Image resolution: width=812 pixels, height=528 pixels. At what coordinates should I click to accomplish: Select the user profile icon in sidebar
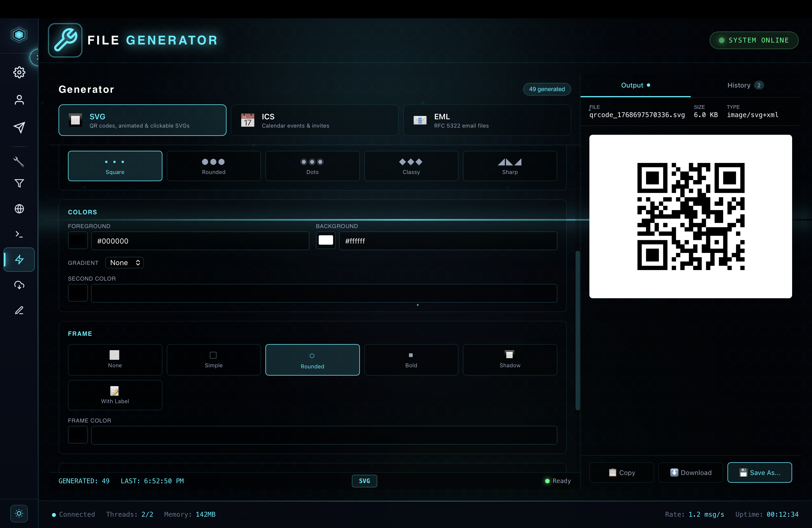click(x=19, y=100)
